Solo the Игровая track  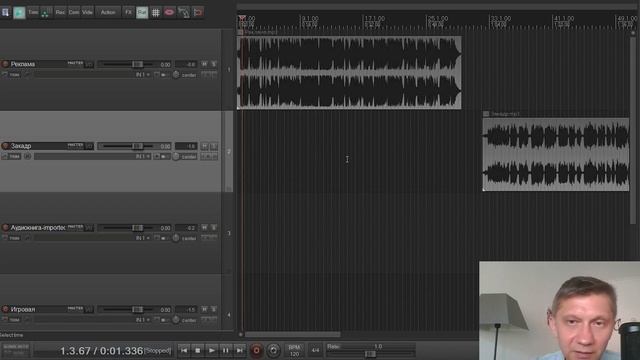[x=214, y=309]
